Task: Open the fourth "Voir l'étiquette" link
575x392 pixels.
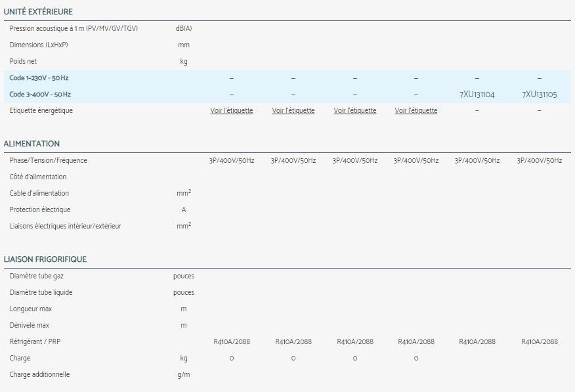Action: coord(415,110)
